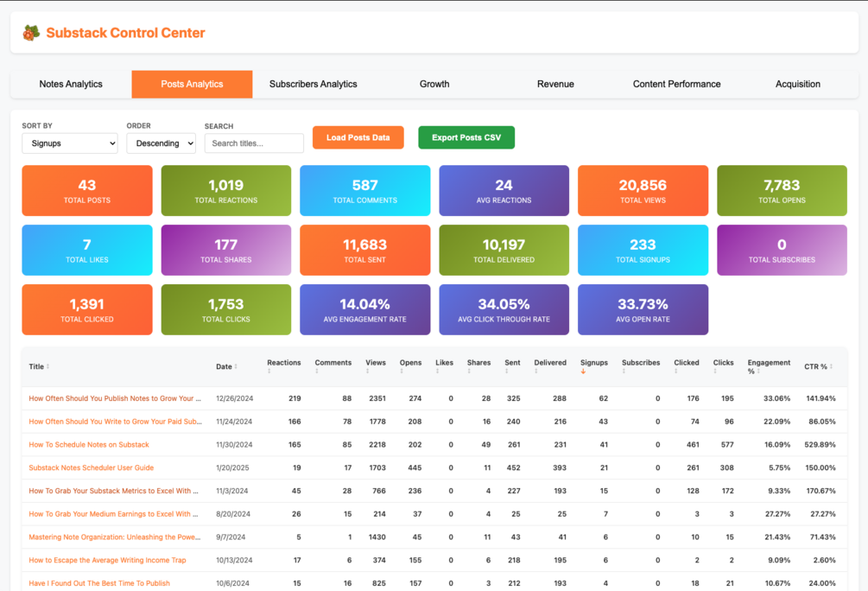This screenshot has height=591, width=868.
Task: Click the Load Posts Data button
Action: [x=358, y=137]
